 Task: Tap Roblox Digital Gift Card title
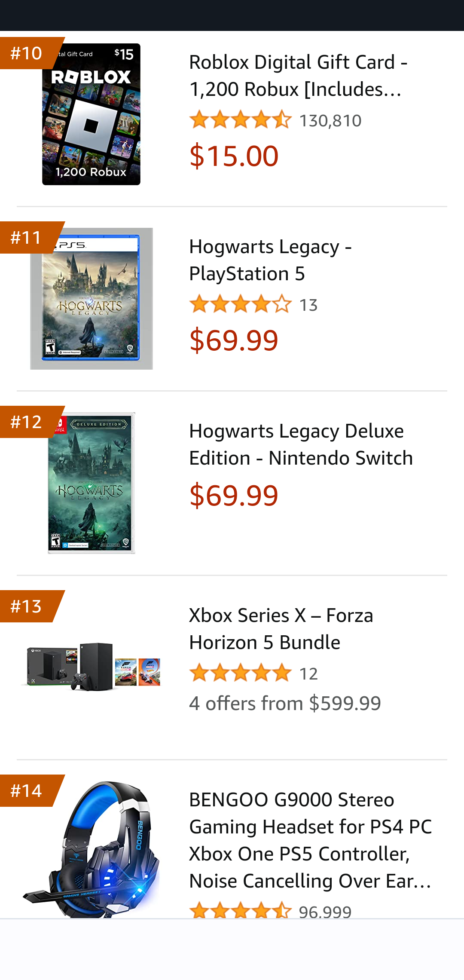(x=298, y=76)
